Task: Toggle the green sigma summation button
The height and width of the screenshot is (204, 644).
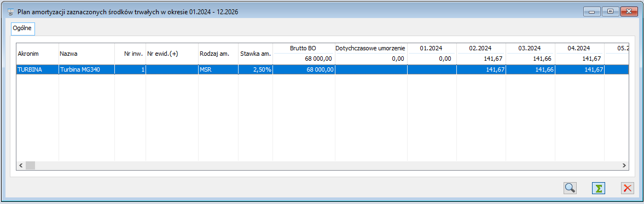Action: point(599,188)
